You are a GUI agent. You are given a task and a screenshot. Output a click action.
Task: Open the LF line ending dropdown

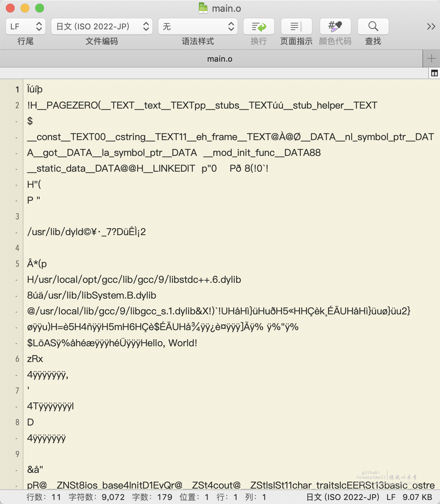click(26, 26)
